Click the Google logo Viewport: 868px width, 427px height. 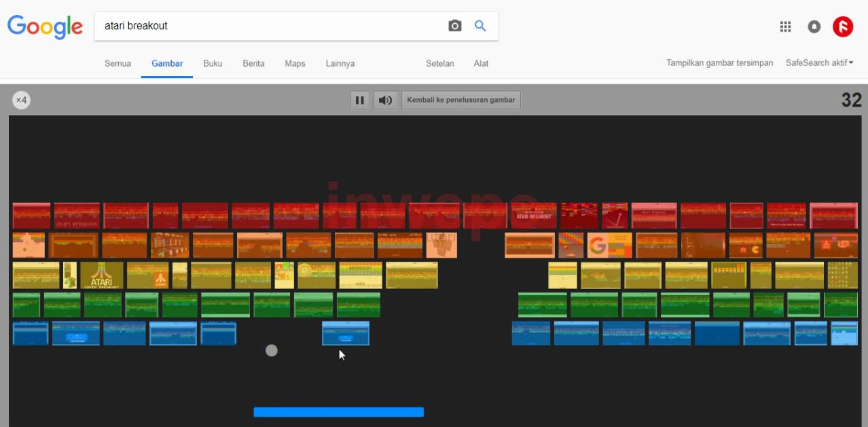(45, 27)
